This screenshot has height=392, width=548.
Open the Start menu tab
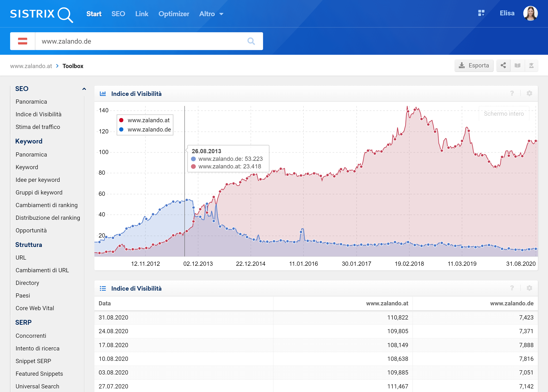pos(94,14)
